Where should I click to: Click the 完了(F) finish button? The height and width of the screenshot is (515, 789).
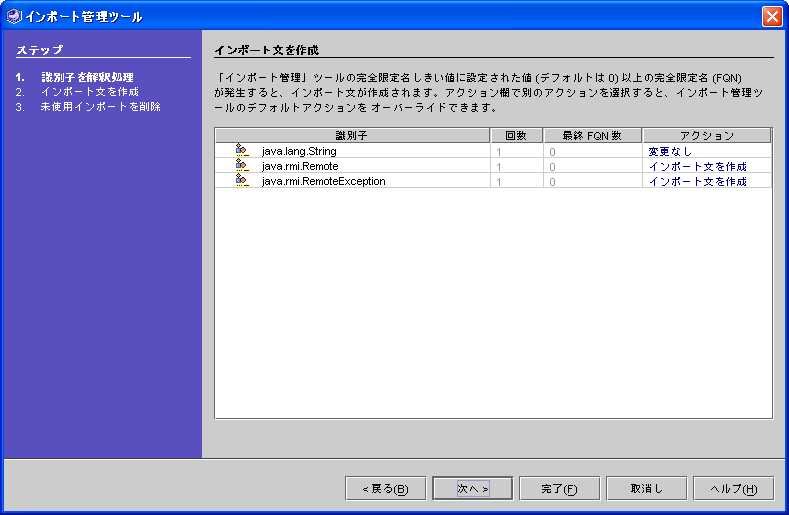tap(559, 488)
